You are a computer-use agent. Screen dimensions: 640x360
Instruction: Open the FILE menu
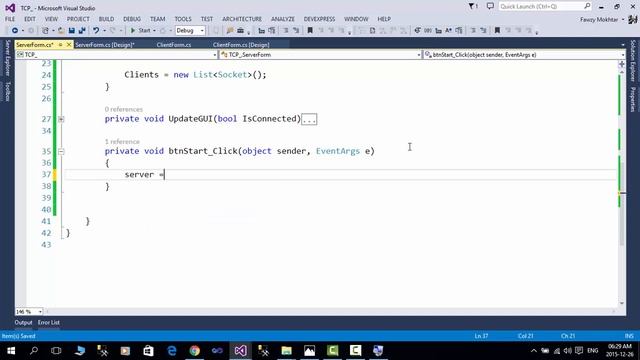[x=10, y=19]
